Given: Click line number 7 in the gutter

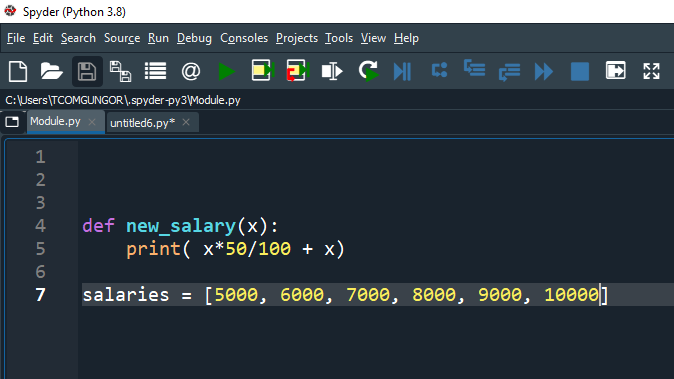Looking at the screenshot, I should click(40, 295).
